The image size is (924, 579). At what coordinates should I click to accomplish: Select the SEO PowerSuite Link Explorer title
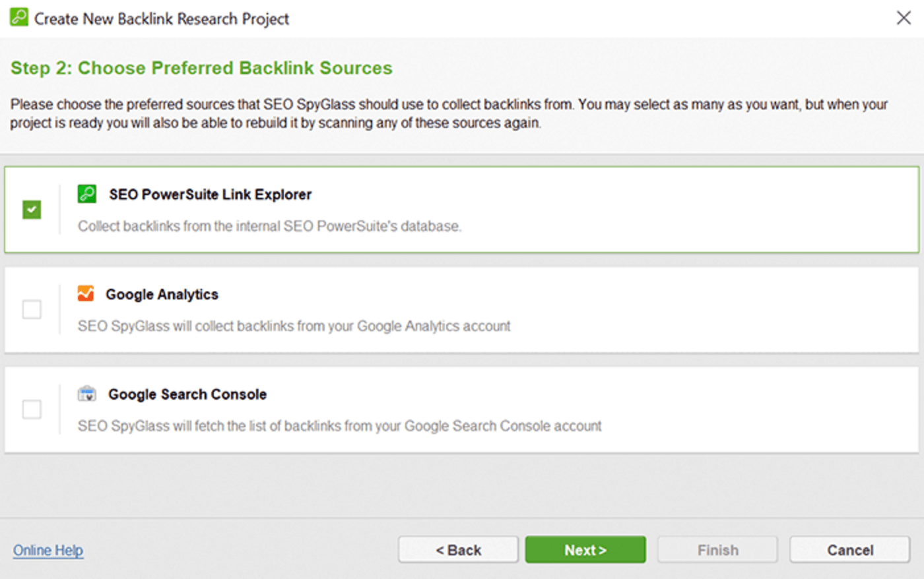(x=210, y=195)
